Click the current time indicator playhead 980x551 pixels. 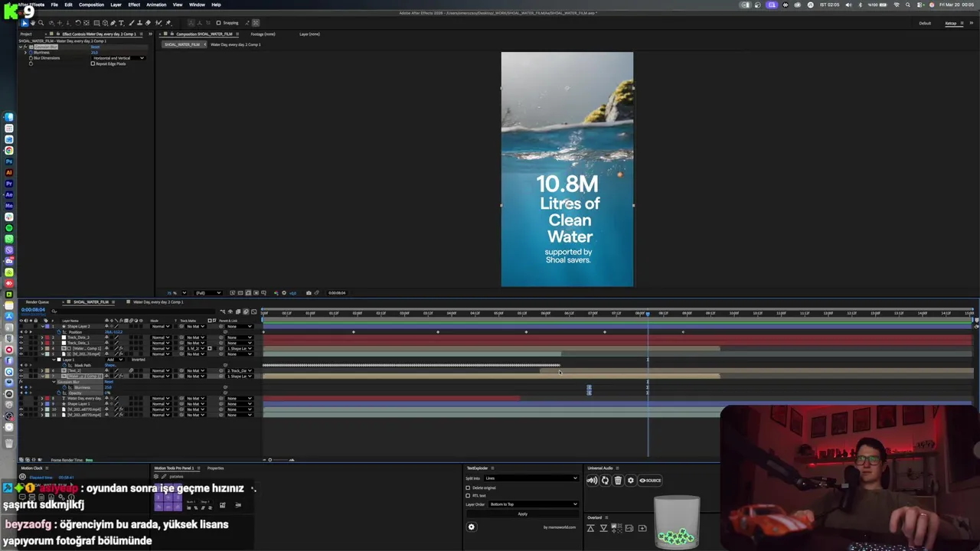click(648, 314)
